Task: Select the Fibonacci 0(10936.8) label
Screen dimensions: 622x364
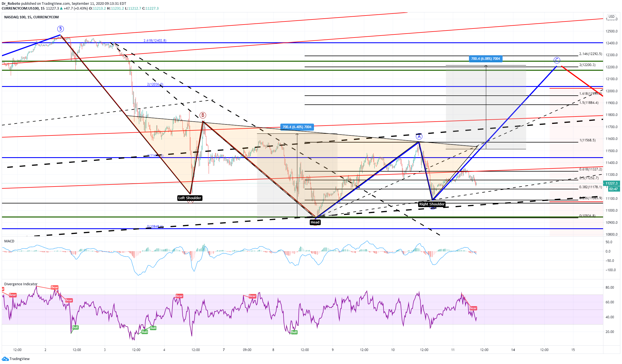Action: (587, 216)
